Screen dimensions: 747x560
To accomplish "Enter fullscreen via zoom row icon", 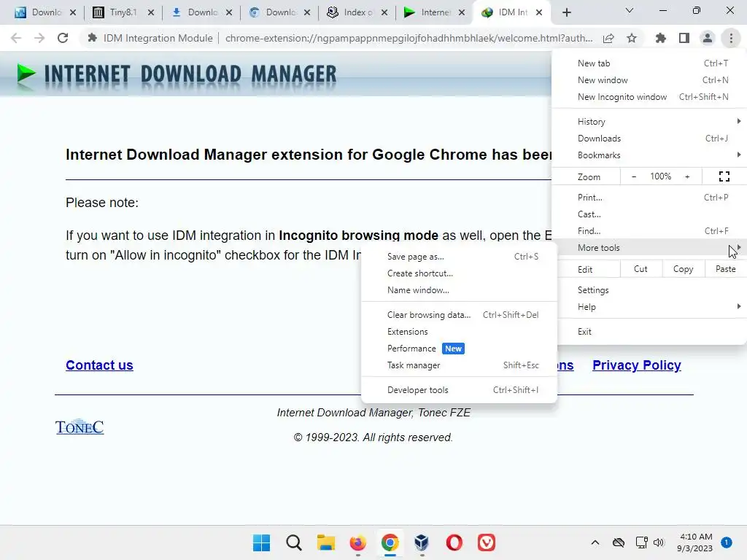I will (x=724, y=176).
